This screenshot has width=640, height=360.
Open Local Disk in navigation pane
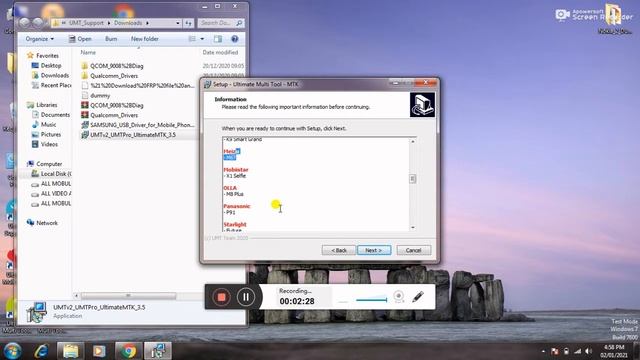coord(56,173)
